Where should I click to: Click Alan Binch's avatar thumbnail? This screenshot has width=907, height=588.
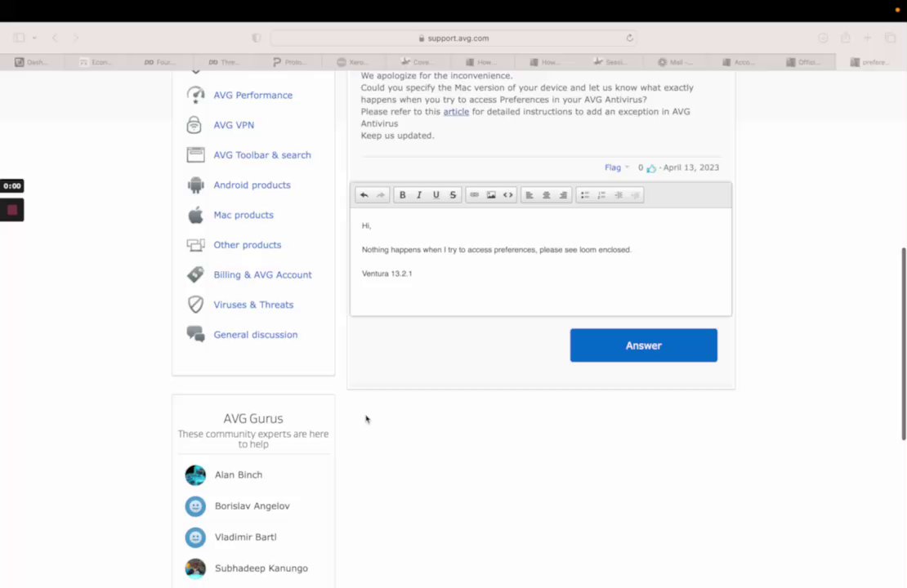195,475
